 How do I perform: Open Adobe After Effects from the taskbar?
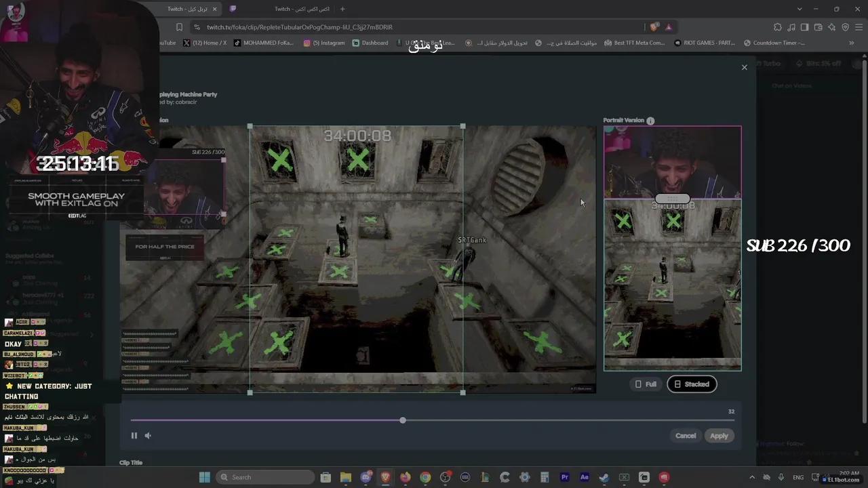(585, 477)
